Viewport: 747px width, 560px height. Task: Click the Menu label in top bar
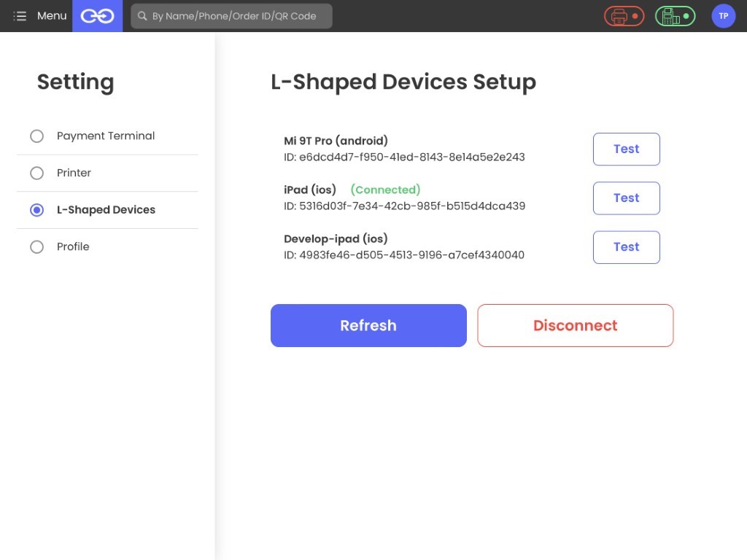(52, 16)
